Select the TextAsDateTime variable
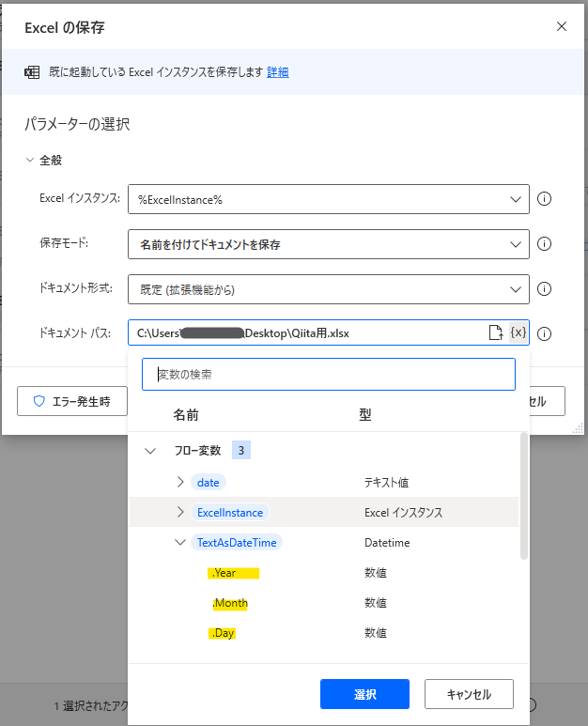 tap(237, 543)
